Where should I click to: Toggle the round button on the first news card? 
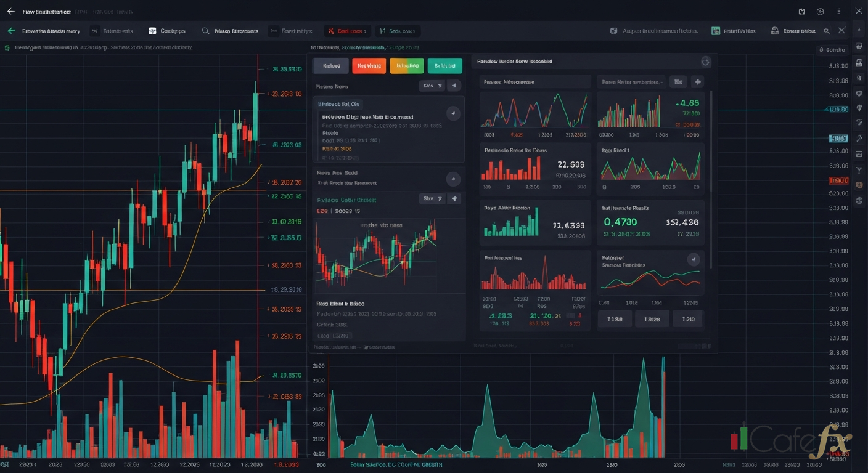point(453,113)
